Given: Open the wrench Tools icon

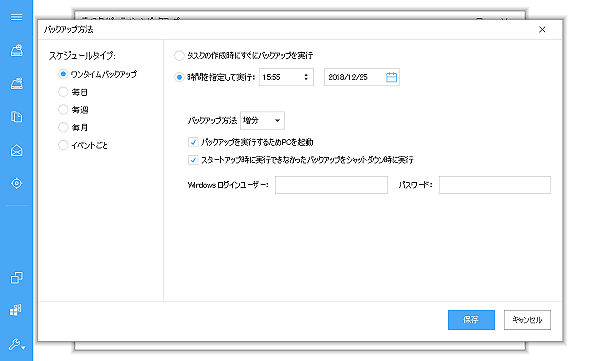Looking at the screenshot, I should click(x=16, y=345).
